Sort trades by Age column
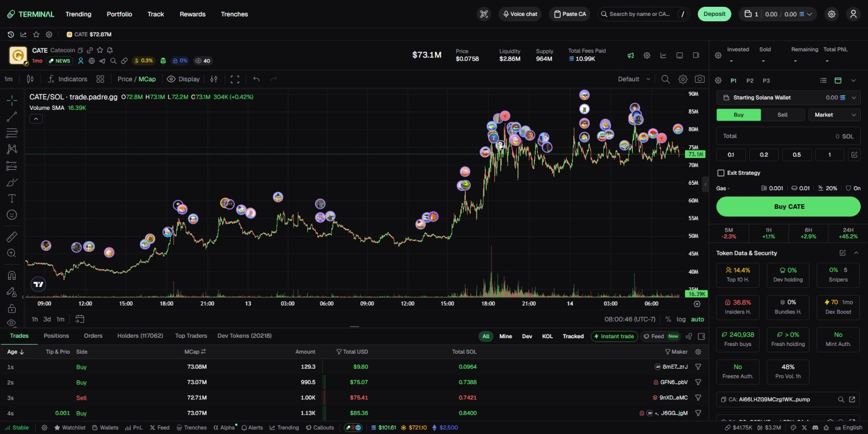This screenshot has width=868, height=434. click(x=15, y=352)
